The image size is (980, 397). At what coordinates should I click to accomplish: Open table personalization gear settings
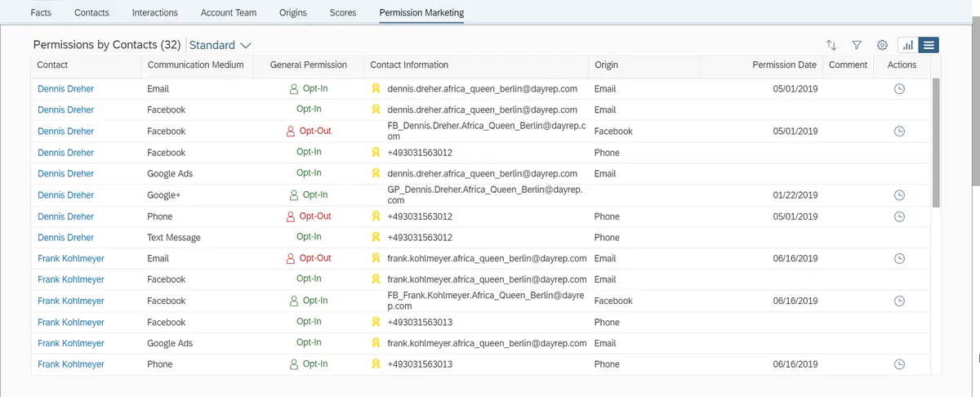(882, 46)
